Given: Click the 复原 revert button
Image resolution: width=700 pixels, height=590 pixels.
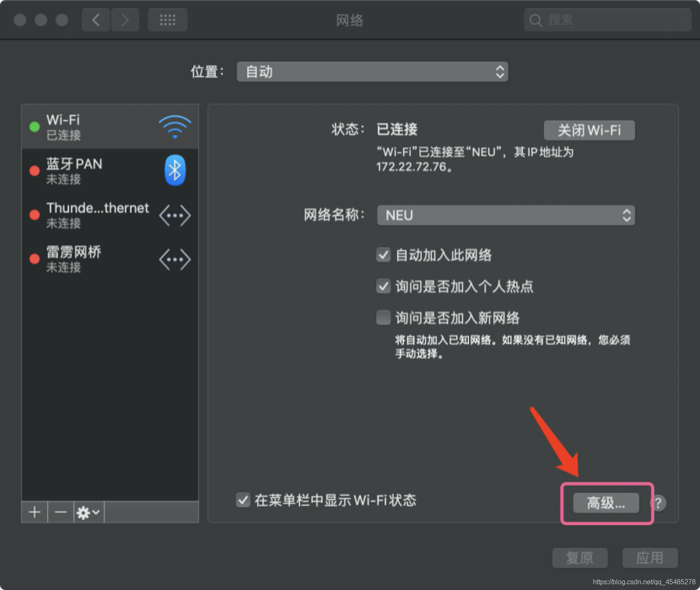Looking at the screenshot, I should click(580, 558).
